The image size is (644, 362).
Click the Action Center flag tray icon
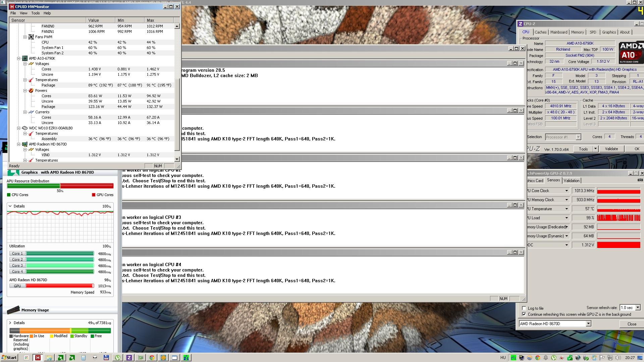pos(602,358)
